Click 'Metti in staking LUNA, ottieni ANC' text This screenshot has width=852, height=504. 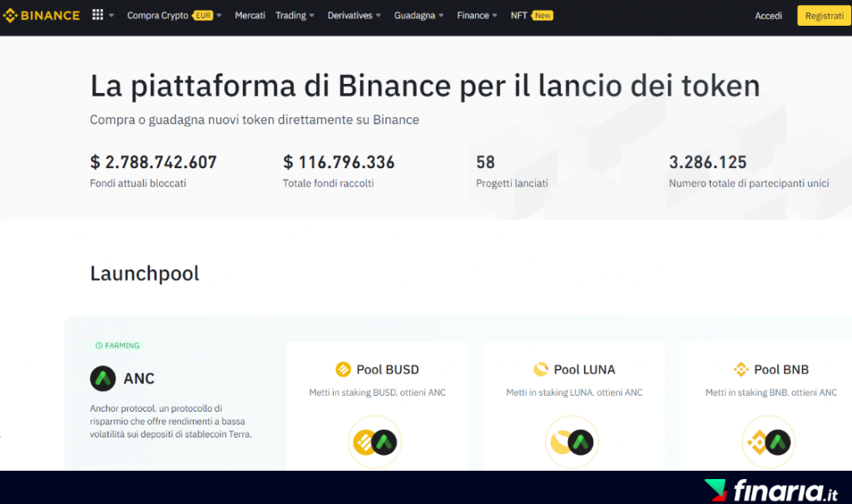(x=574, y=392)
